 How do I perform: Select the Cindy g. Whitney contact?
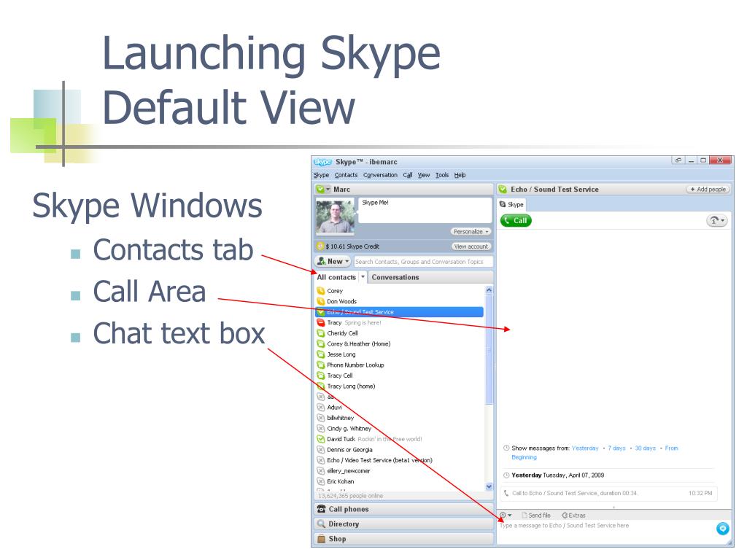click(x=349, y=429)
